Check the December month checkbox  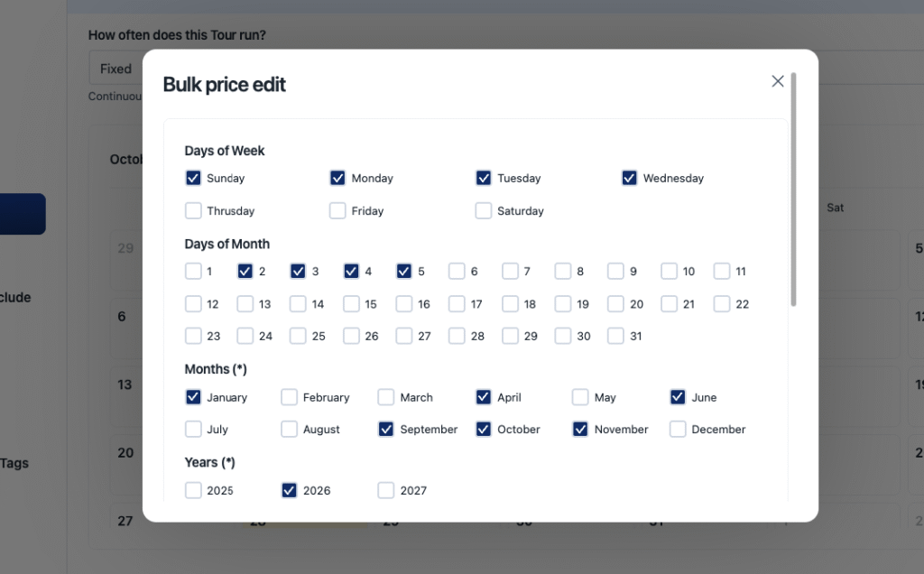678,430
